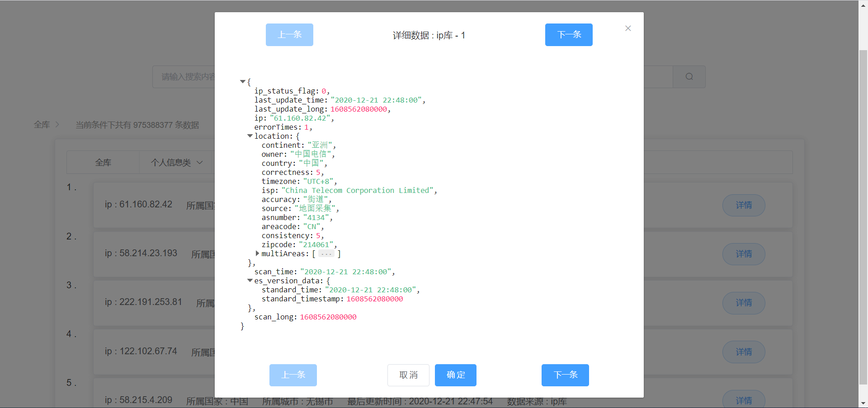Screen dimensions: 868x408
Task: Open 详情 for ip 61.160.82.42
Action: [x=744, y=205]
